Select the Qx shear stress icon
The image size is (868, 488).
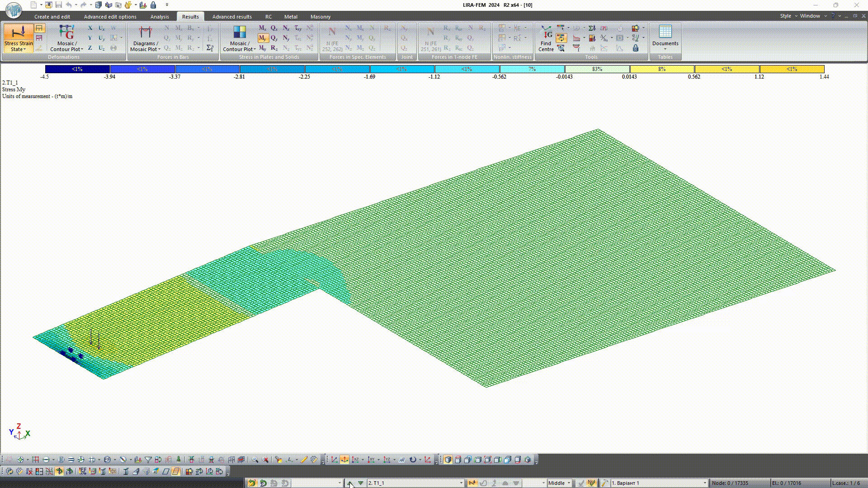click(x=274, y=28)
